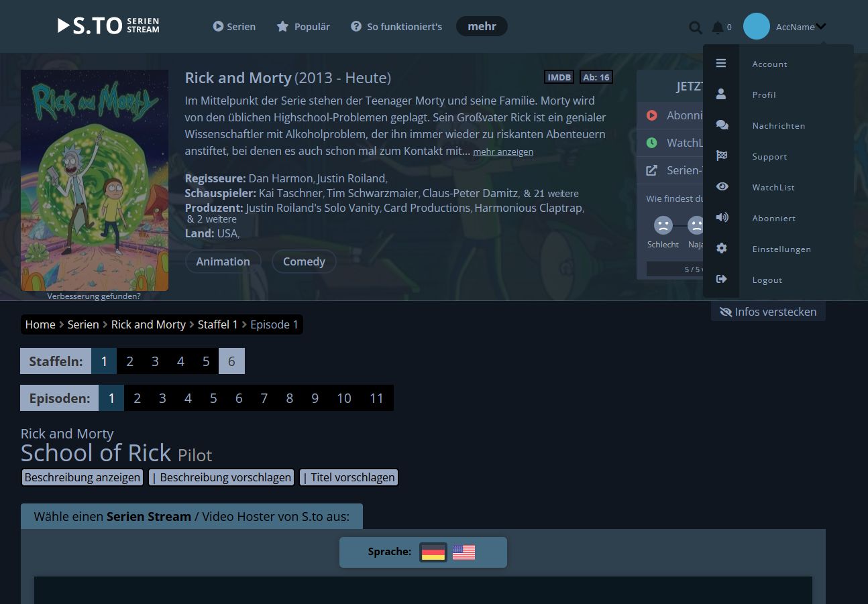Open the search magnifier icon
Image resolution: width=868 pixels, height=604 pixels.
[x=696, y=27]
